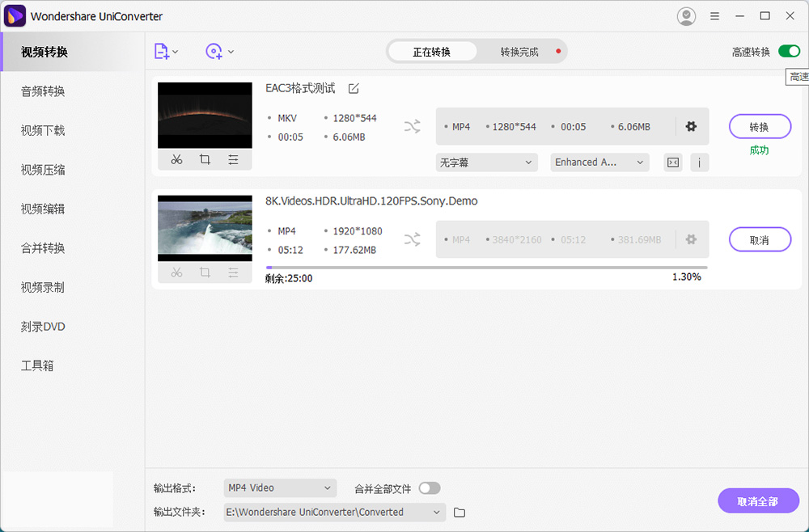Image resolution: width=809 pixels, height=532 pixels.
Task: Click the 1.30% conversion progress bar
Action: pyautogui.click(x=485, y=266)
